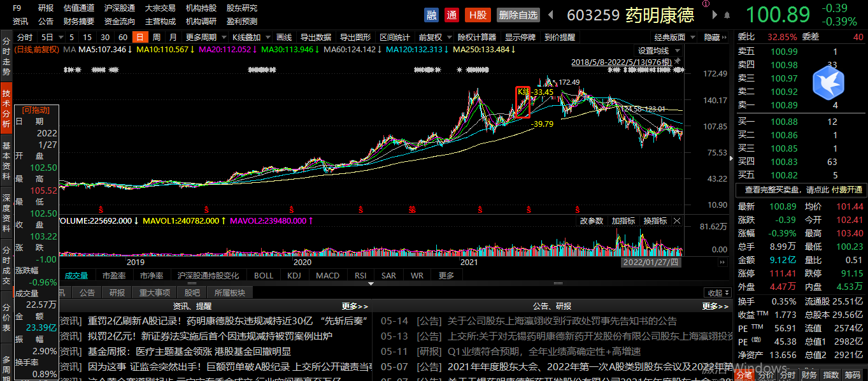This screenshot has height=381, width=868.
Task: Go to previous stock with left arrow
Action: click(551, 15)
